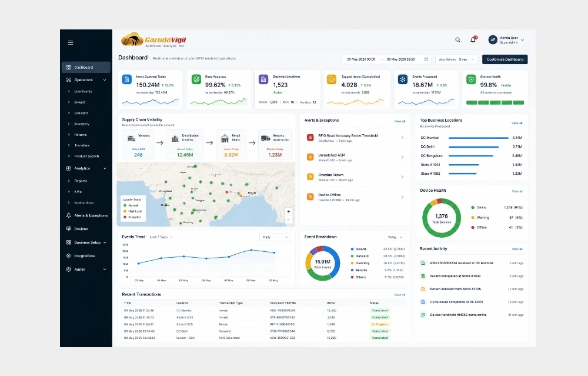
Task: Open Transfers in the sidebar
Action: (82, 145)
